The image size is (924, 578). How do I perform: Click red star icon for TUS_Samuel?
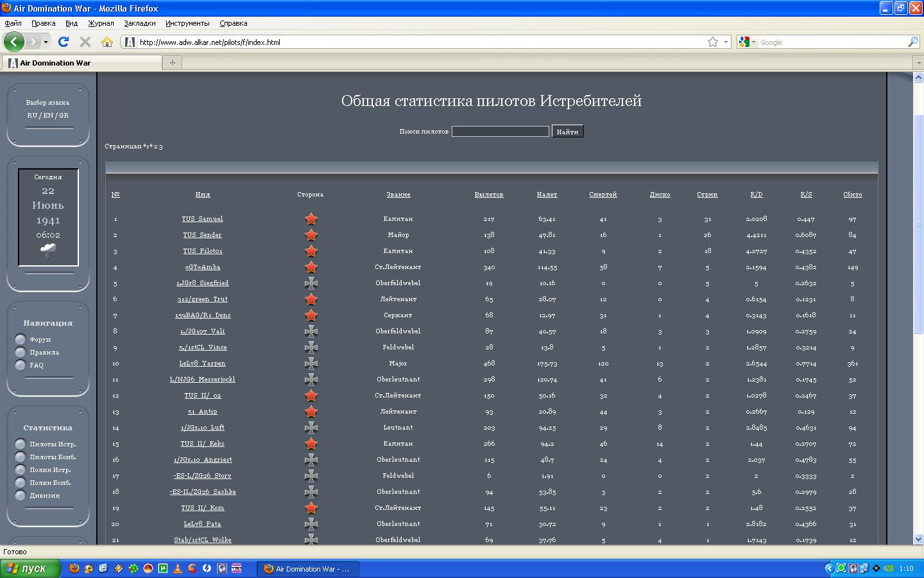pyautogui.click(x=311, y=219)
